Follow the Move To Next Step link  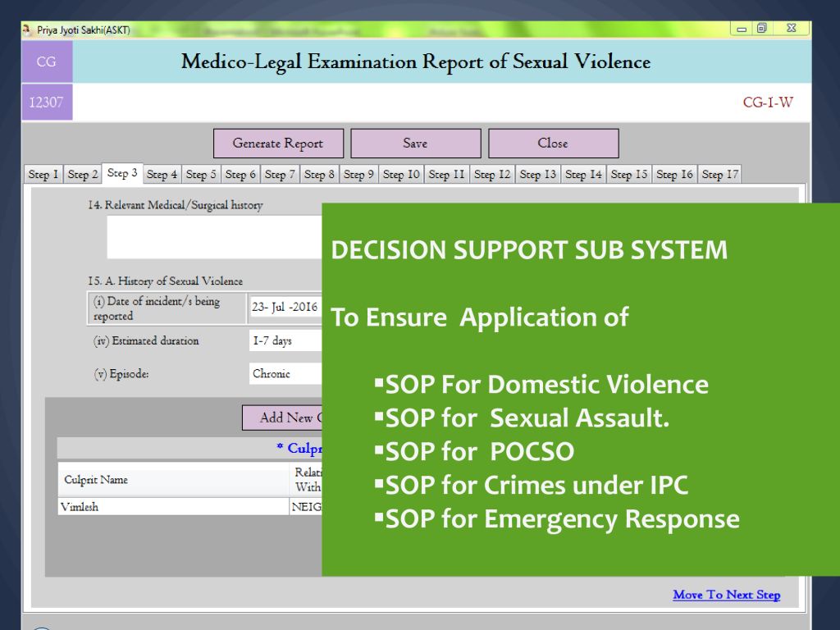[726, 595]
